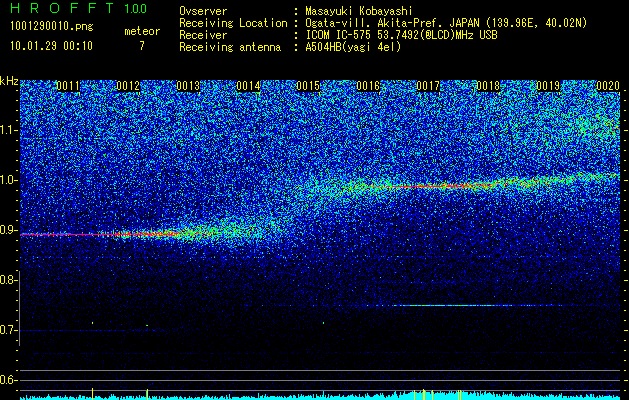
Task: Click the 'meteor' count label
Action: point(142,31)
